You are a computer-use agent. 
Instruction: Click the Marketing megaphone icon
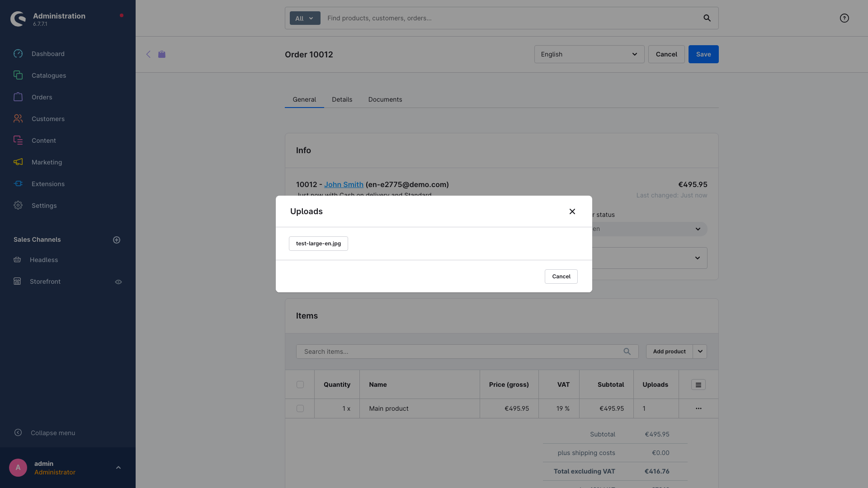point(18,162)
